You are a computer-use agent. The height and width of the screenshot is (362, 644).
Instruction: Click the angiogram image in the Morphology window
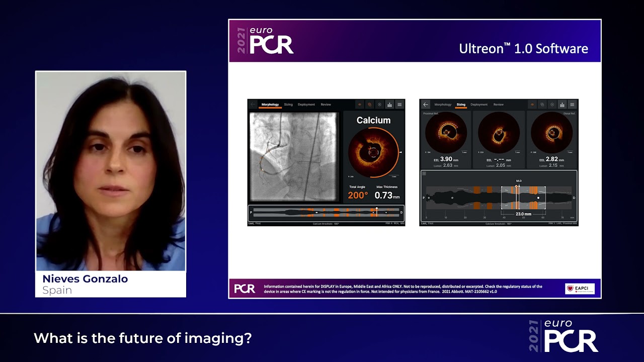pyautogui.click(x=294, y=156)
